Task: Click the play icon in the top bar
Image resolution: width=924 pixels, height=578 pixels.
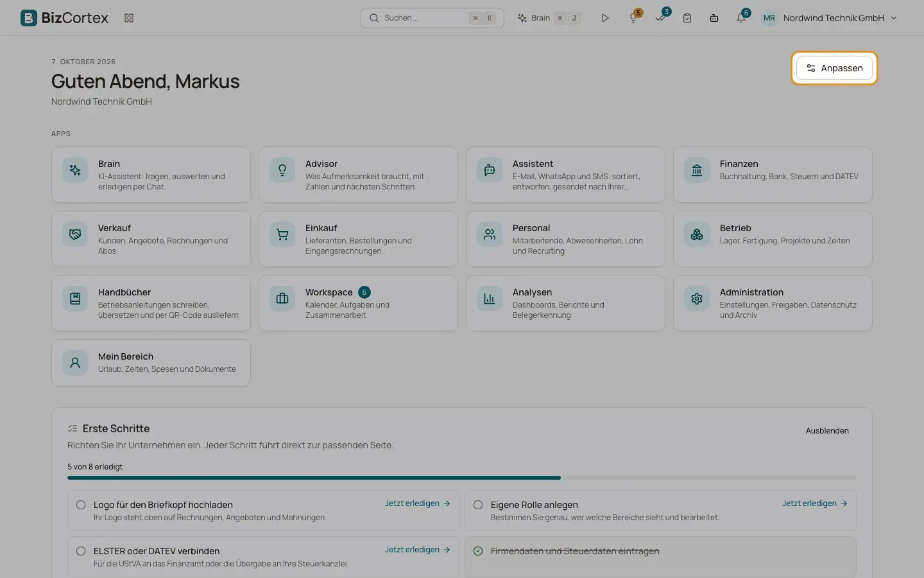Action: click(604, 18)
